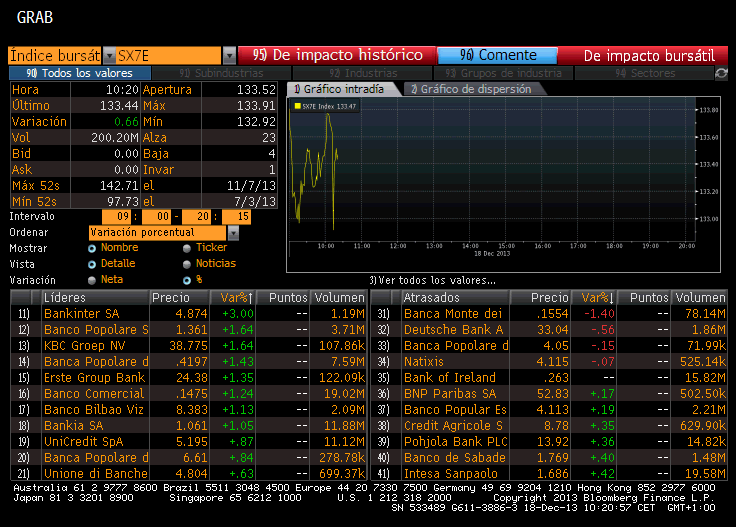
Task: Open Bankinter SA leader row
Action: pos(188,313)
